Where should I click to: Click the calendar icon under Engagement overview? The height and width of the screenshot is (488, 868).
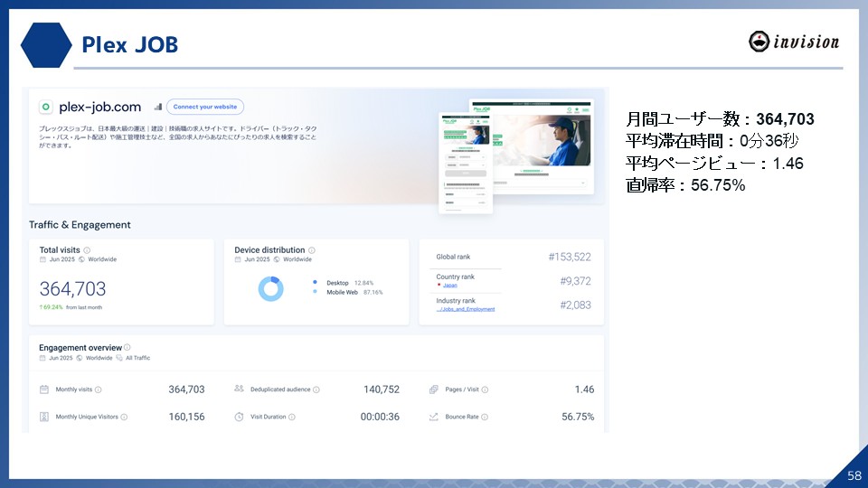point(42,358)
